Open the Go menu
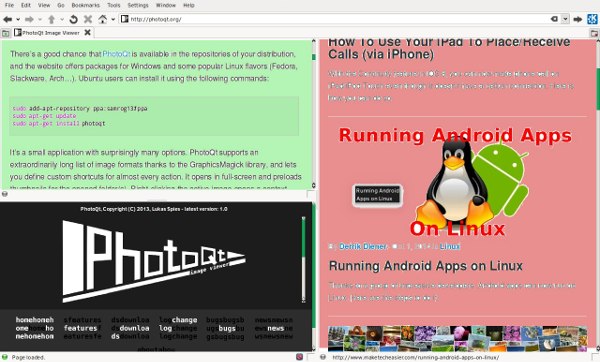Image resolution: width=600 pixels, height=362 pixels. click(61, 5)
